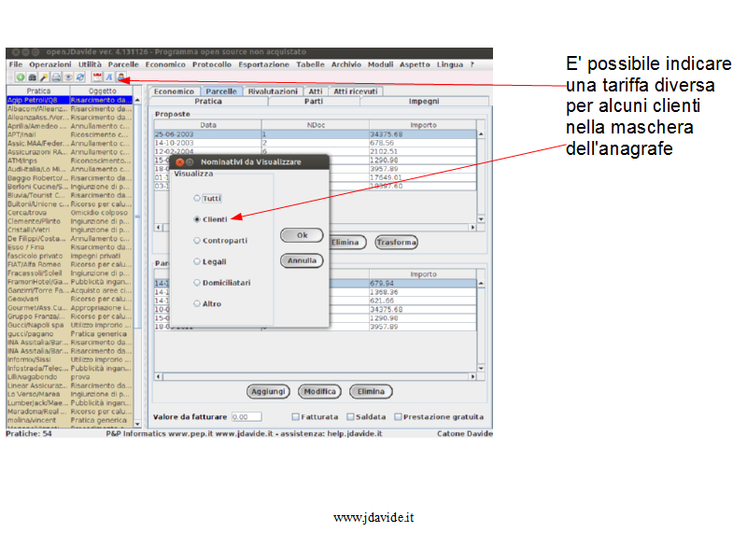This screenshot has width=747, height=560.
Task: Click the 679.94 amount cell
Action: pyautogui.click(x=423, y=284)
